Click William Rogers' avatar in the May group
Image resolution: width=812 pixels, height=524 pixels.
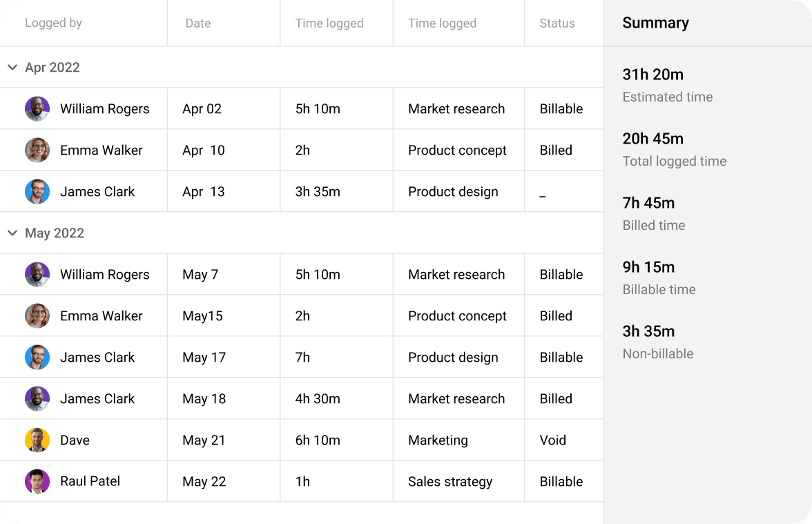click(x=37, y=274)
